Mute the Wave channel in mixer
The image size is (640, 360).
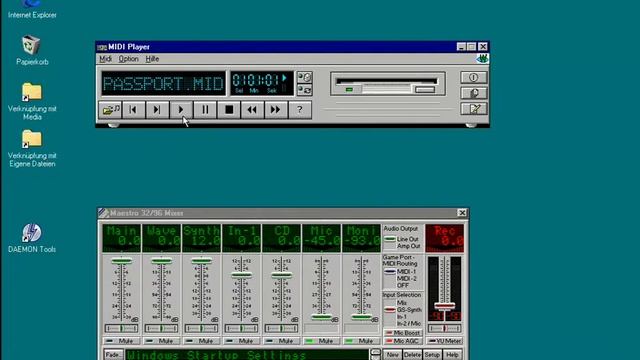162,341
